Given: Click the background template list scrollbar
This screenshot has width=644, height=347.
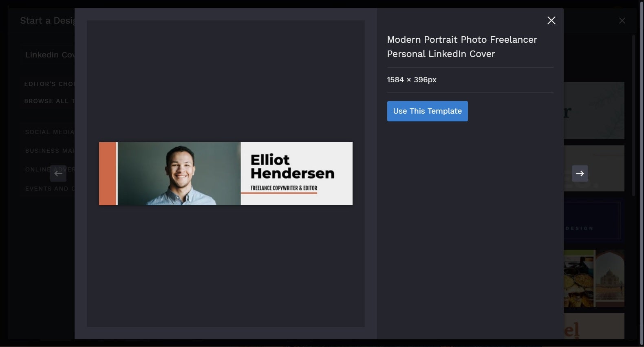Looking at the screenshot, I should pyautogui.click(x=633, y=115).
